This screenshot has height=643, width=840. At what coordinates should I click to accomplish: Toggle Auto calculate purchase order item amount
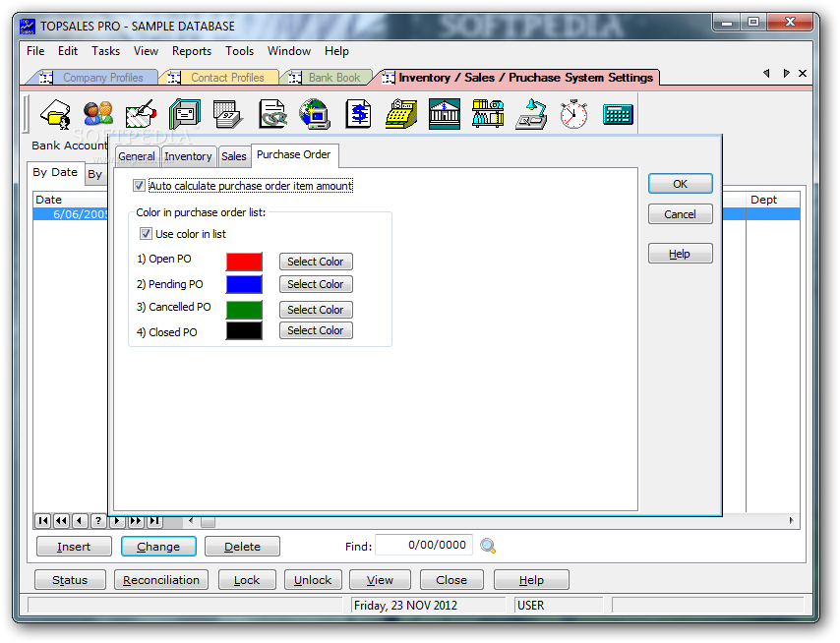click(x=139, y=186)
